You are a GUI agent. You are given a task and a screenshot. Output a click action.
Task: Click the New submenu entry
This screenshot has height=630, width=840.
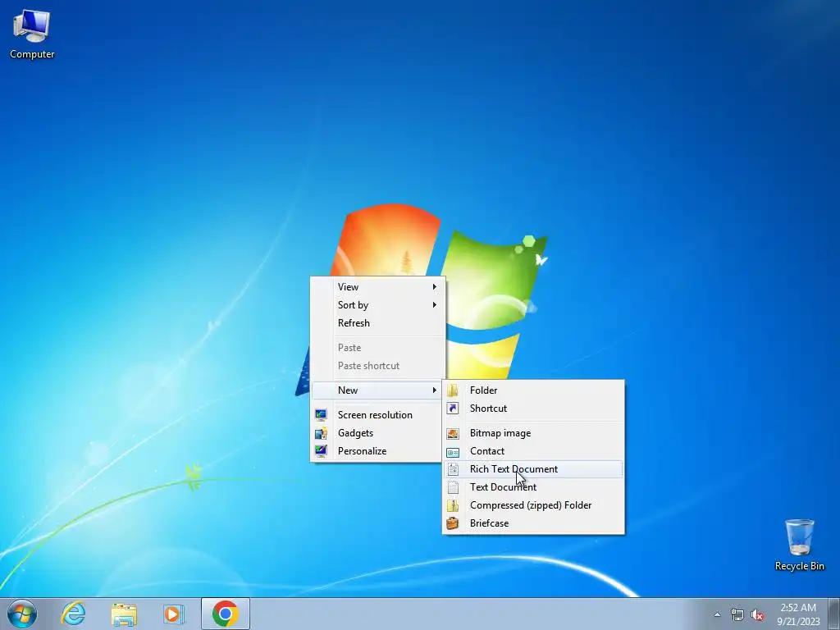pyautogui.click(x=377, y=390)
